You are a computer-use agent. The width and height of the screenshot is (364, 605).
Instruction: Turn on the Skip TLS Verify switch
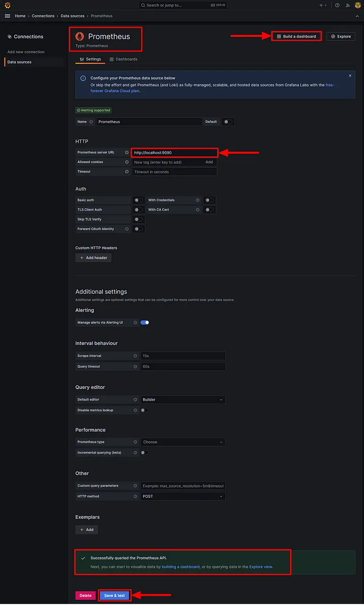pyautogui.click(x=138, y=219)
